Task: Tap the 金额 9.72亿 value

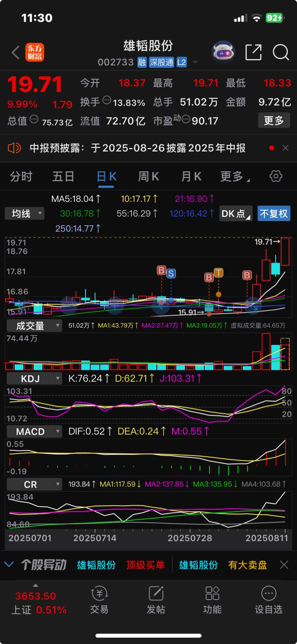Action: point(274,102)
